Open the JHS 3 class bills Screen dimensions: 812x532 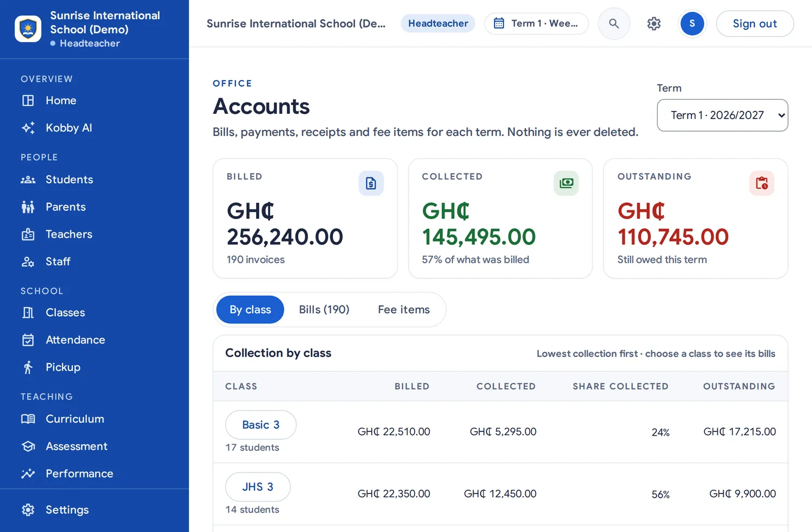pyautogui.click(x=258, y=487)
